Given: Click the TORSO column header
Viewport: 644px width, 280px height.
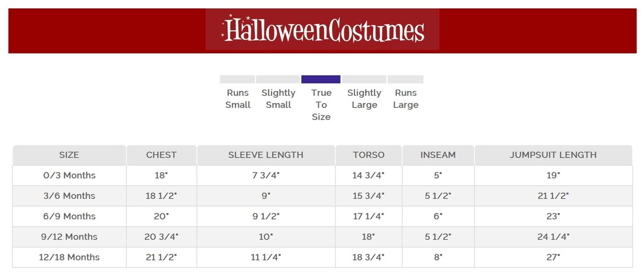Looking at the screenshot, I should pyautogui.click(x=369, y=155).
